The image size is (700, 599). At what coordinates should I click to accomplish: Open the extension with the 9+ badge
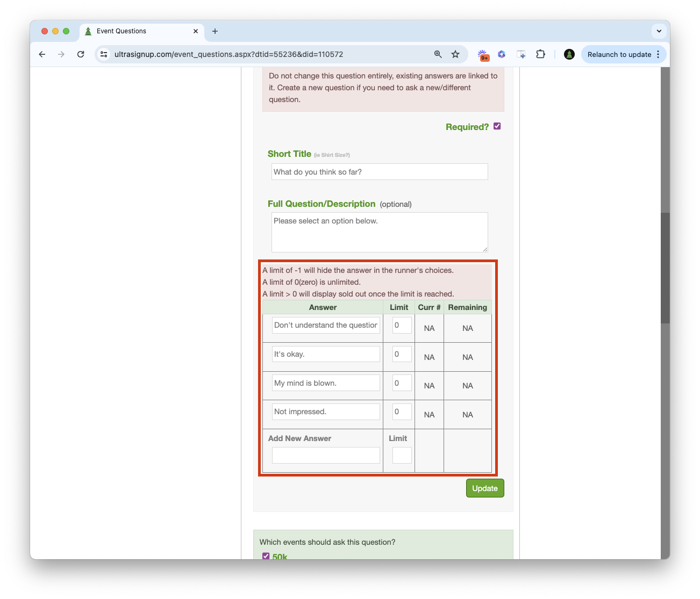click(x=483, y=54)
